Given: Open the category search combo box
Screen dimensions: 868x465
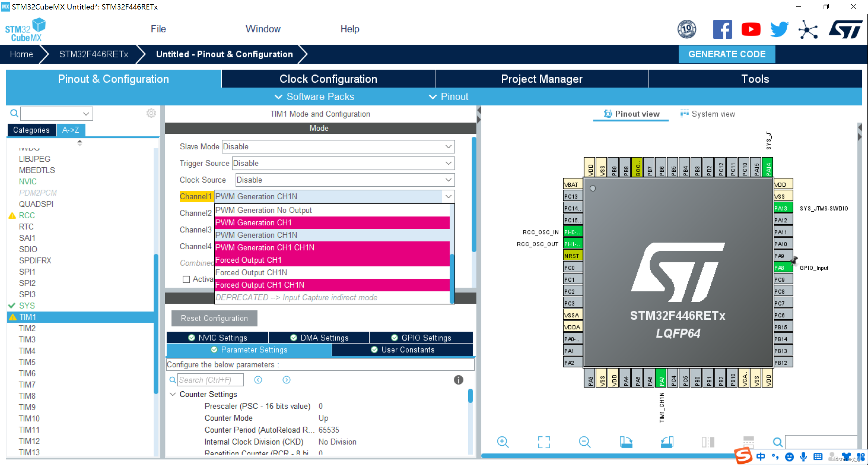Looking at the screenshot, I should pyautogui.click(x=56, y=113).
